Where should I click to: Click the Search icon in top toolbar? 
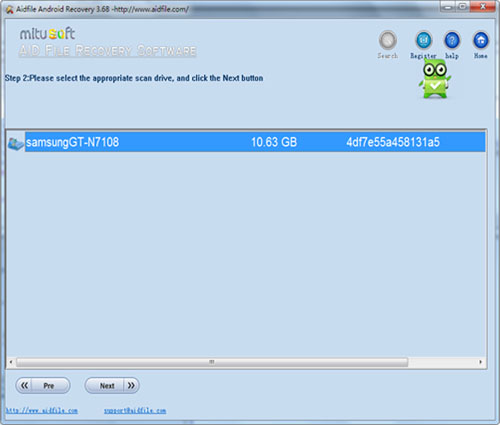coord(388,40)
